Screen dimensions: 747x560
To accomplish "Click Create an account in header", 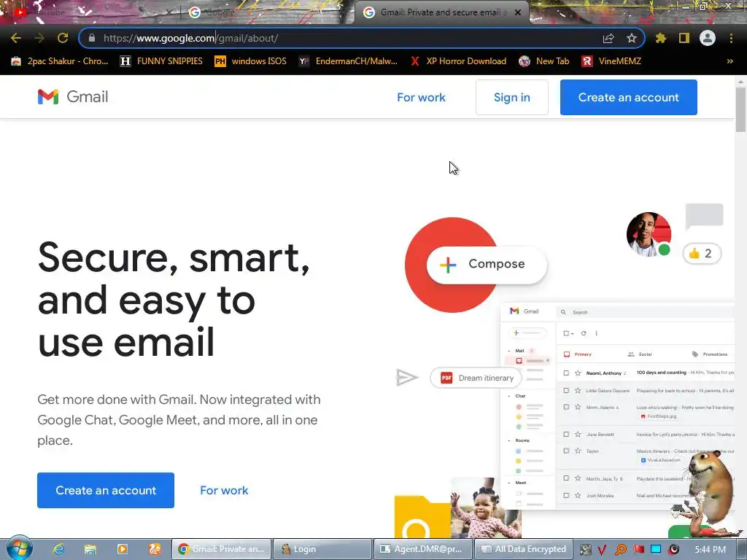I will 628,97.
